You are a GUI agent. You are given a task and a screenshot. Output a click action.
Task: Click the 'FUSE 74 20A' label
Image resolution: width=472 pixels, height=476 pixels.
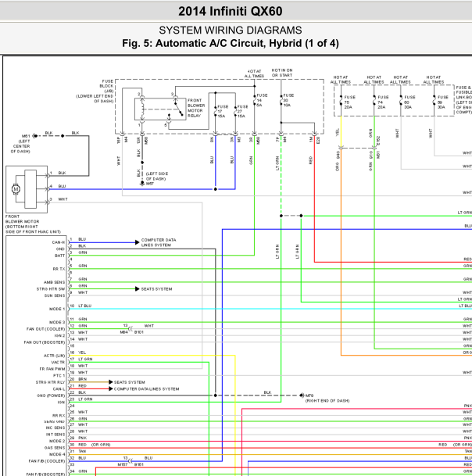[383, 102]
